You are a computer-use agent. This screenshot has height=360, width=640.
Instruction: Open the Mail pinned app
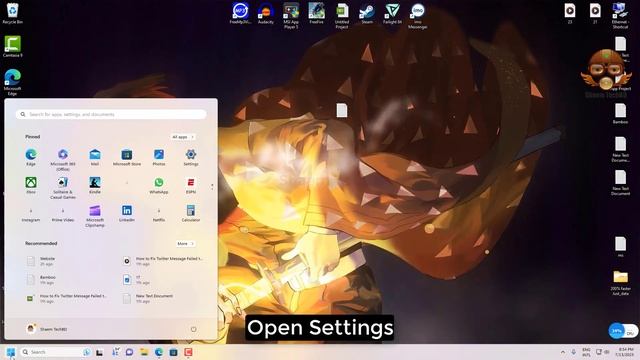click(95, 157)
